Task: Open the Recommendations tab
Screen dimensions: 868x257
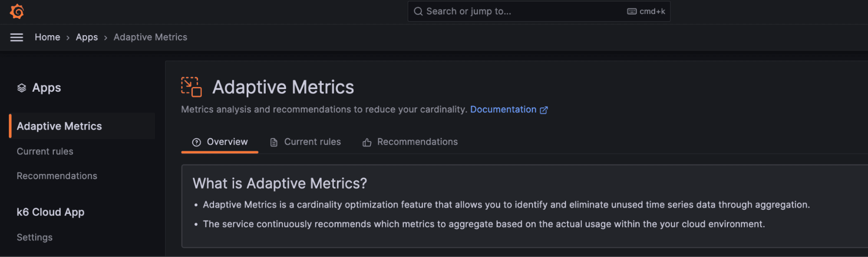Action: click(417, 141)
